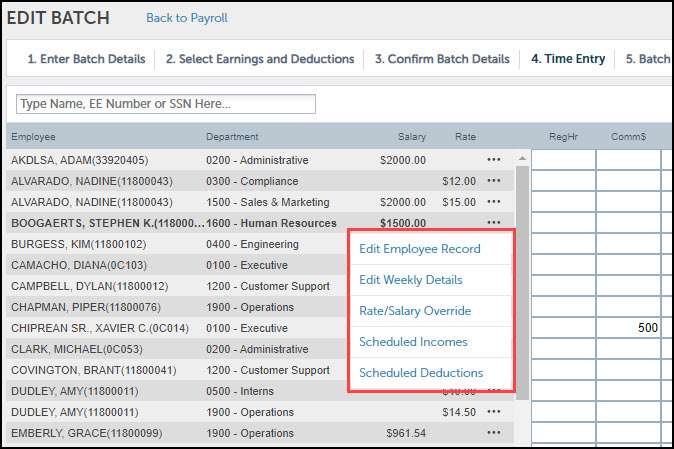The height and width of the screenshot is (449, 674).
Task: Sort by the Department column header
Action: pos(232,137)
